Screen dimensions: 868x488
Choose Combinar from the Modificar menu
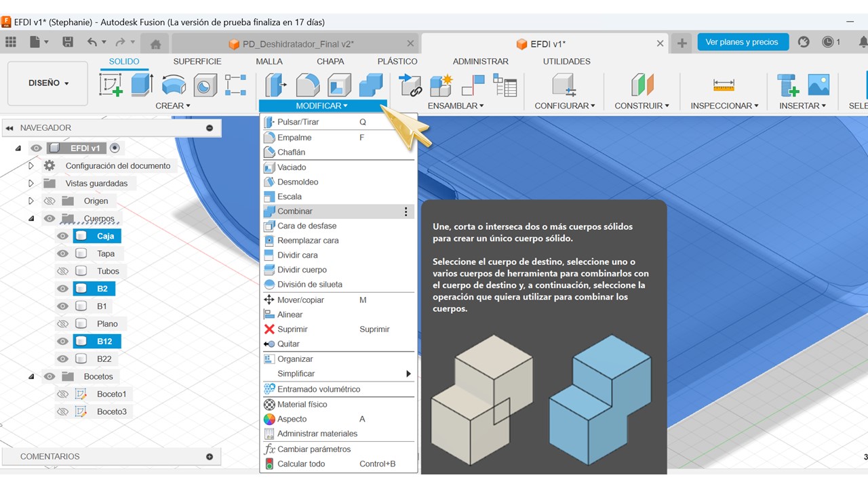(x=295, y=211)
